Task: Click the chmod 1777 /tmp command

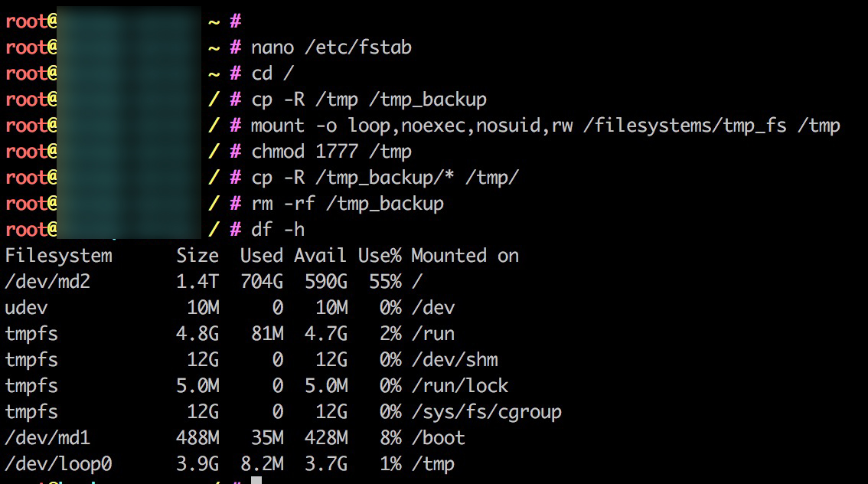Action: (x=331, y=152)
